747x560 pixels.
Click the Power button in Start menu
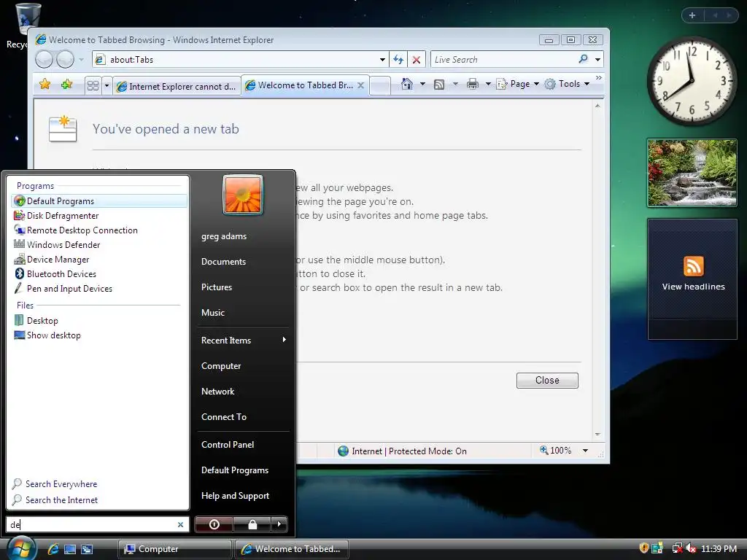[x=214, y=524]
